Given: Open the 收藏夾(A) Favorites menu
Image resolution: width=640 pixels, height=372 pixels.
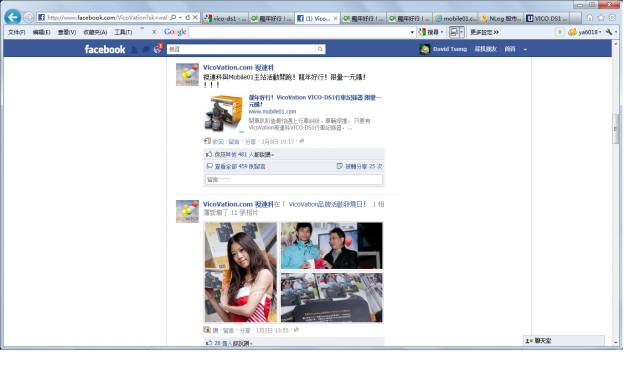Looking at the screenshot, I should coord(95,32).
